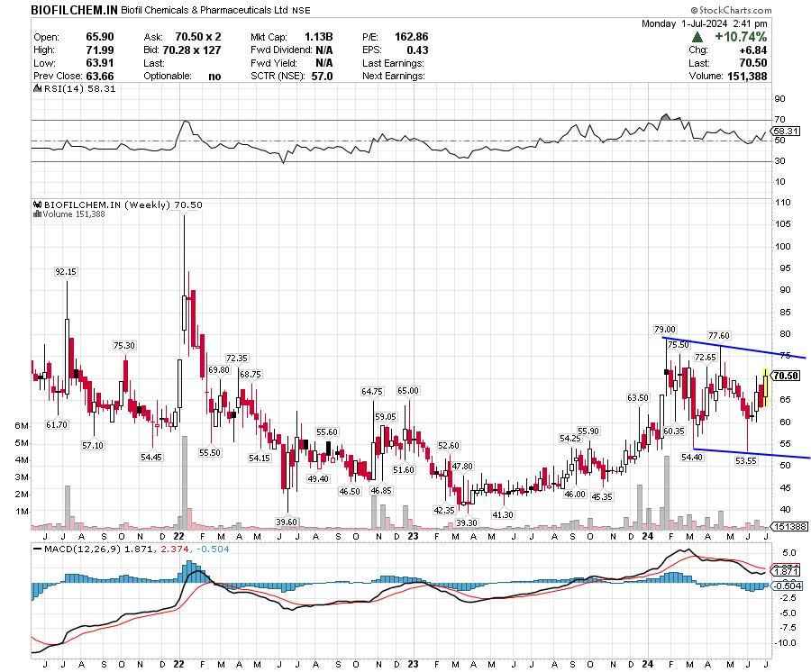
Task: Click the P/E value 162.86
Action: pyautogui.click(x=411, y=37)
